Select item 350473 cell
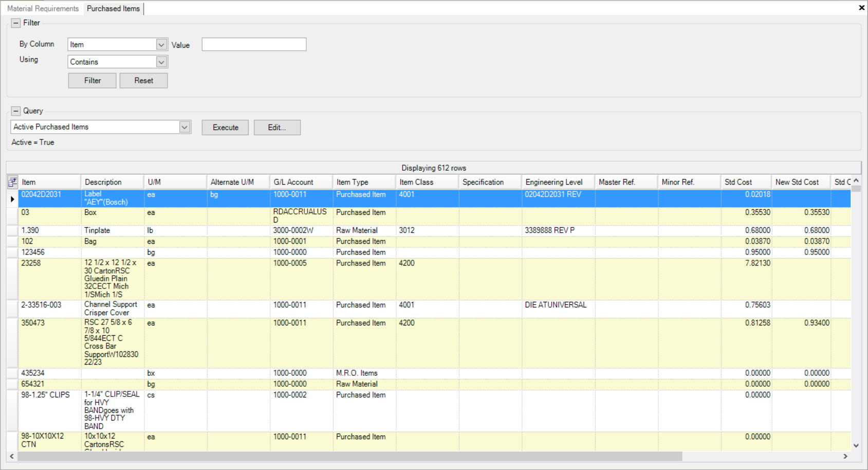 [49, 342]
